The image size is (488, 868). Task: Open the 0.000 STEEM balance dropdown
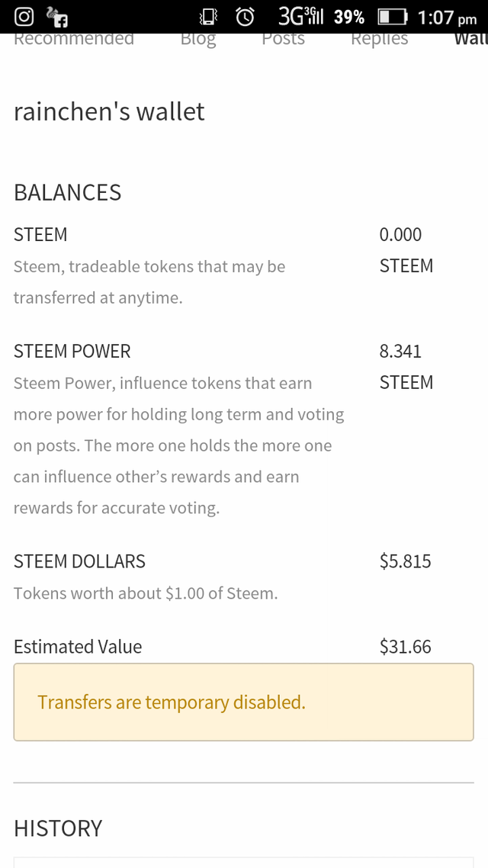pos(406,250)
